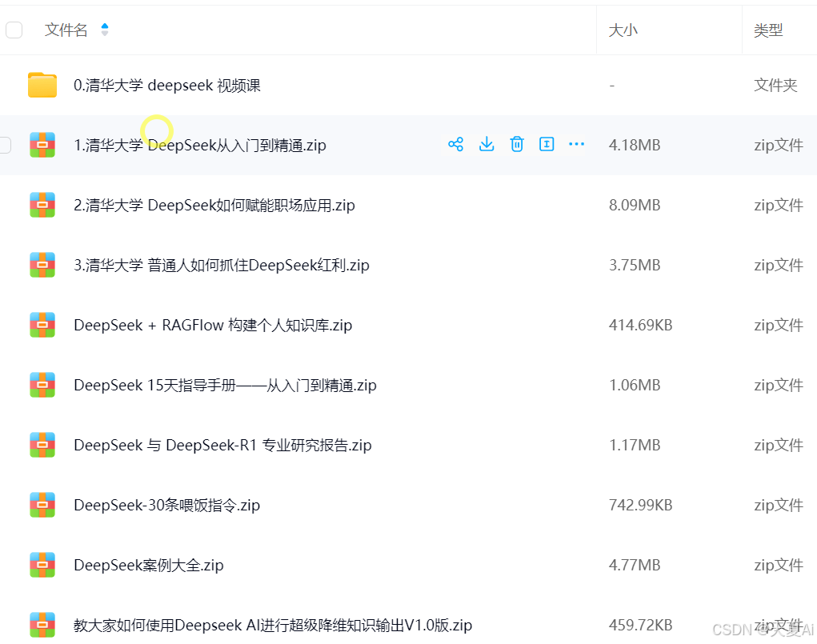Select file 教大家如何使用Deepseek AI进行超级降维知识输出V1.0版.zip
Screen dimensions: 817x644
[273, 624]
